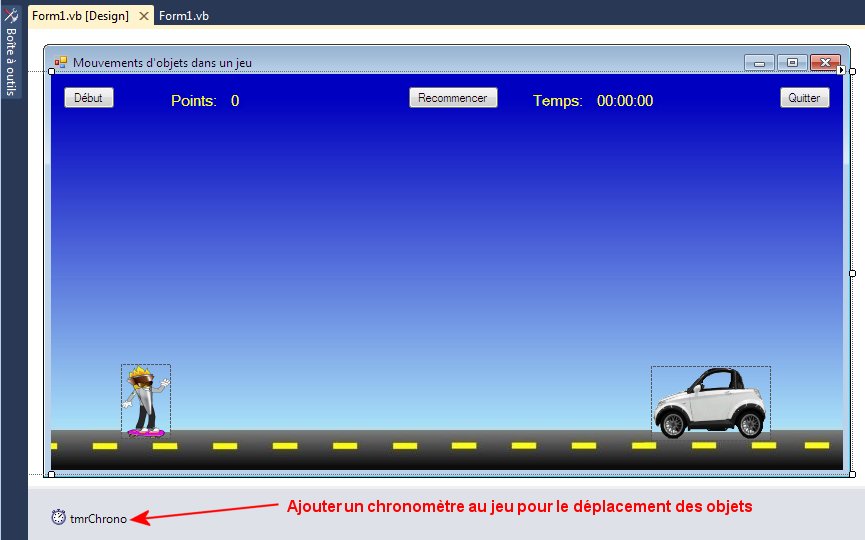The image size is (865, 540).
Task: Click the designed form's red close button
Action: coord(825,63)
